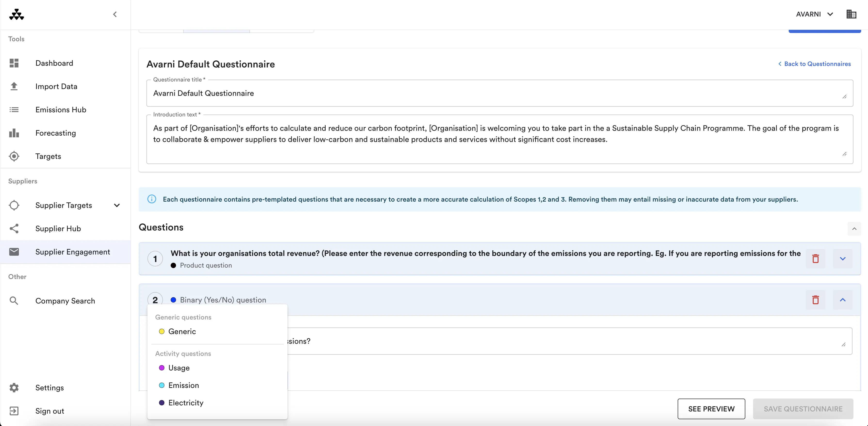Click the 'Product question' label
This screenshot has height=426, width=868.
[206, 265]
